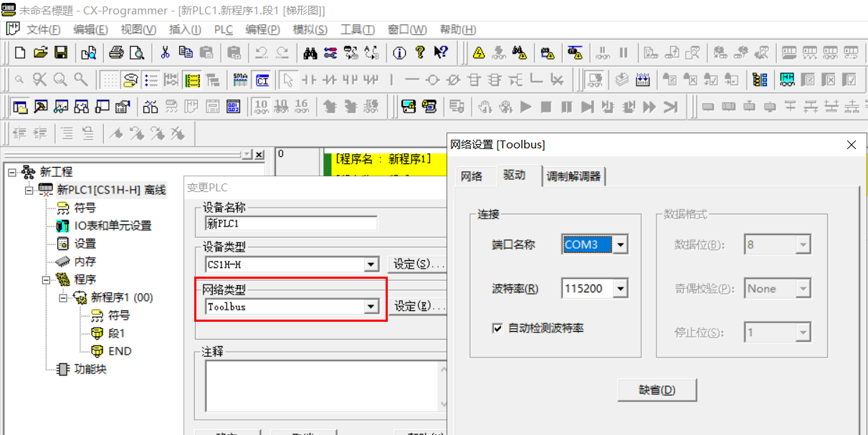Click the Find binoculars icon
This screenshot has height=435, width=868.
pos(310,52)
